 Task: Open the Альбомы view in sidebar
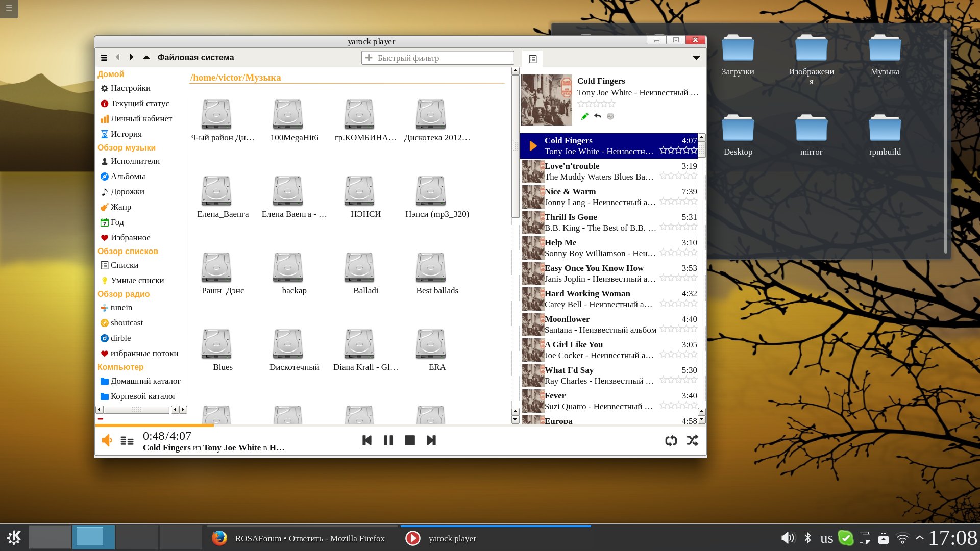(x=128, y=176)
